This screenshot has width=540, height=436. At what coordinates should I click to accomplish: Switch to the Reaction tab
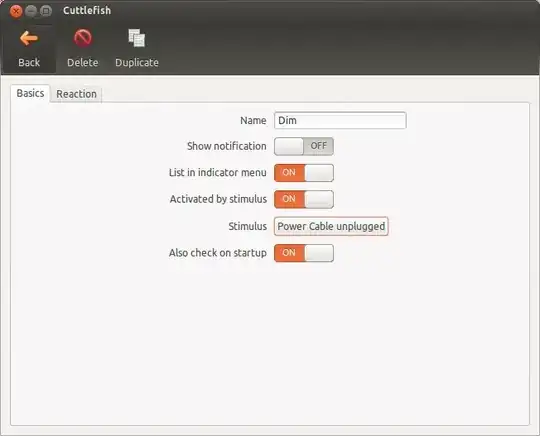pos(76,94)
